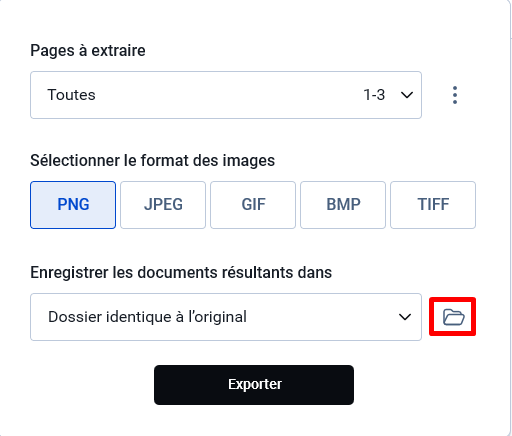Click the Dossier identique à l'original text
512x436 pixels.
point(147,317)
